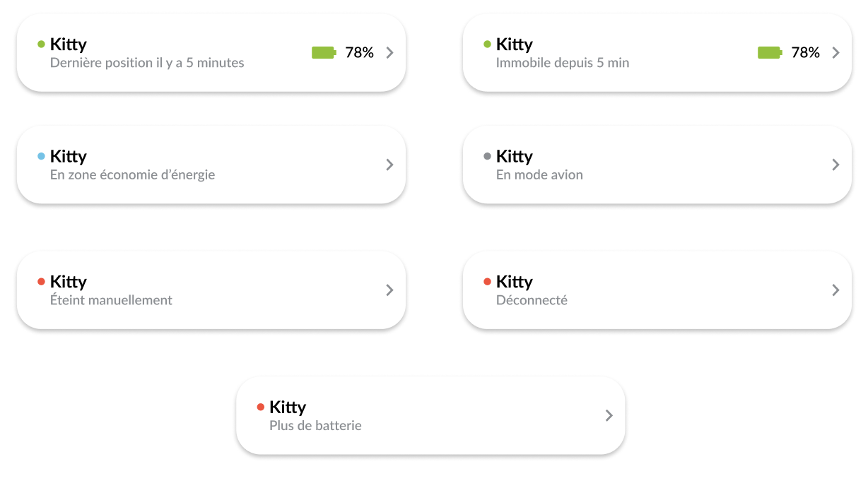Open Kitty title on 'Plus de batterie' card
This screenshot has height=500, width=868.
tap(288, 407)
